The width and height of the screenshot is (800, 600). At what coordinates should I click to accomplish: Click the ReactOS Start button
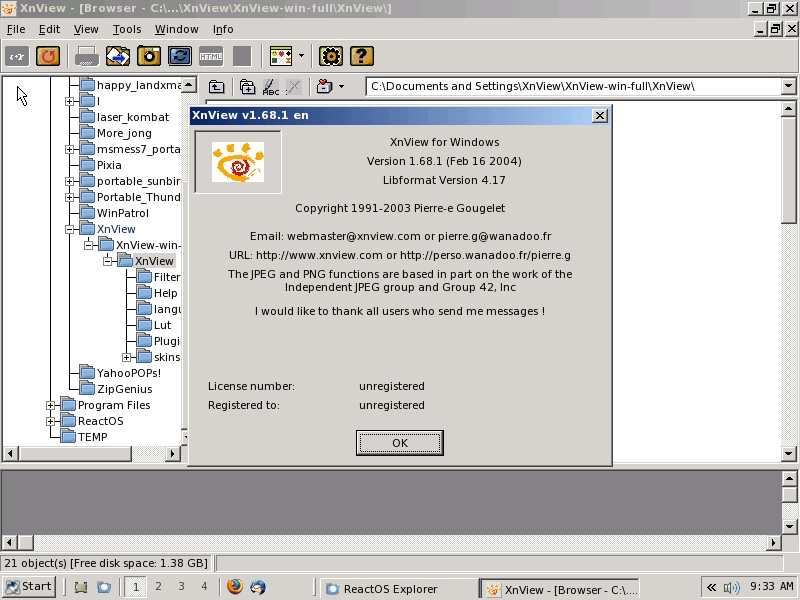pyautogui.click(x=29, y=587)
